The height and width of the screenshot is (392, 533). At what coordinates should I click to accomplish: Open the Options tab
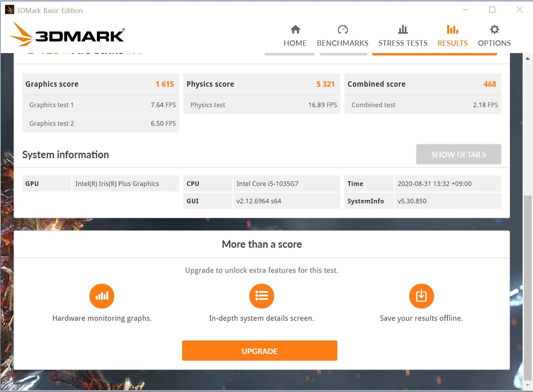[494, 36]
